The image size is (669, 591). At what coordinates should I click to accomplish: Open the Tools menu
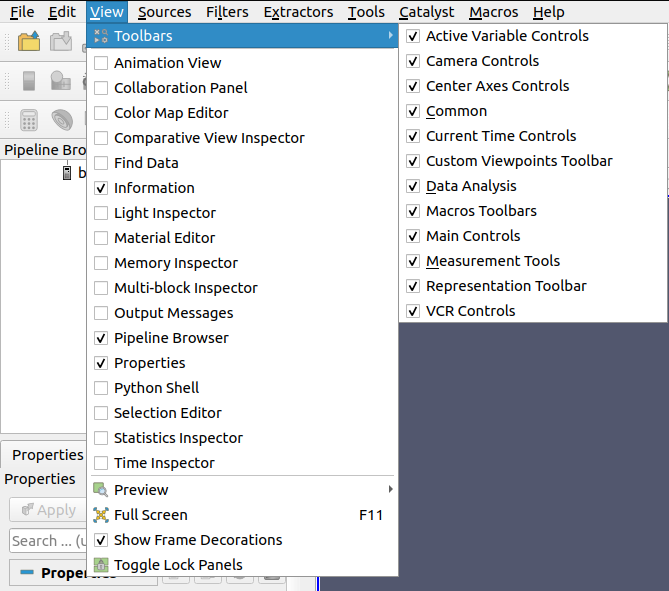coord(366,12)
